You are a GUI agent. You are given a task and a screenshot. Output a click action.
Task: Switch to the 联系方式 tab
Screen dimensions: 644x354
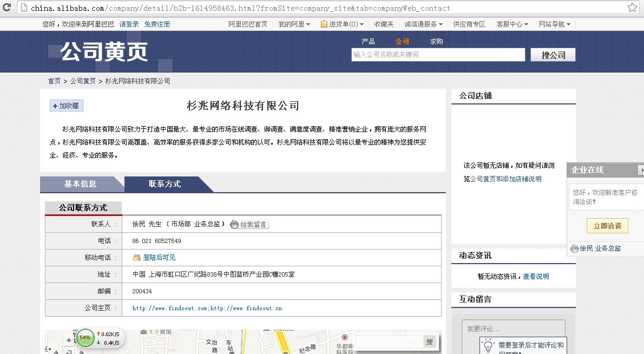(x=165, y=184)
